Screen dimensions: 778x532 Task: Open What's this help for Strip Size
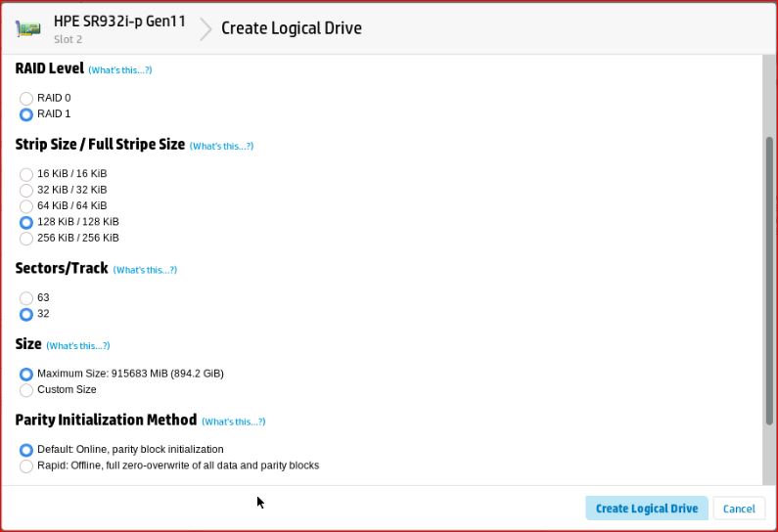click(x=221, y=146)
